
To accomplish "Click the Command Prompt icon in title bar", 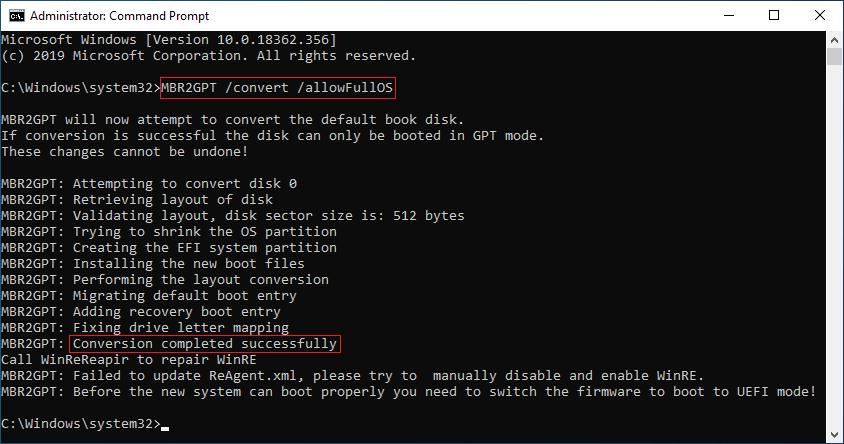I will (x=14, y=15).
